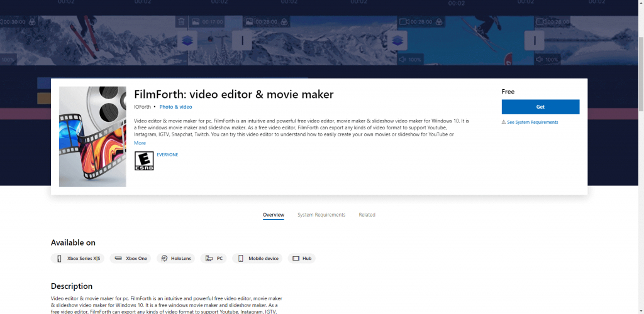Click the Xbox Series X|S platform chip
The height and width of the screenshot is (314, 644).
pos(77,258)
